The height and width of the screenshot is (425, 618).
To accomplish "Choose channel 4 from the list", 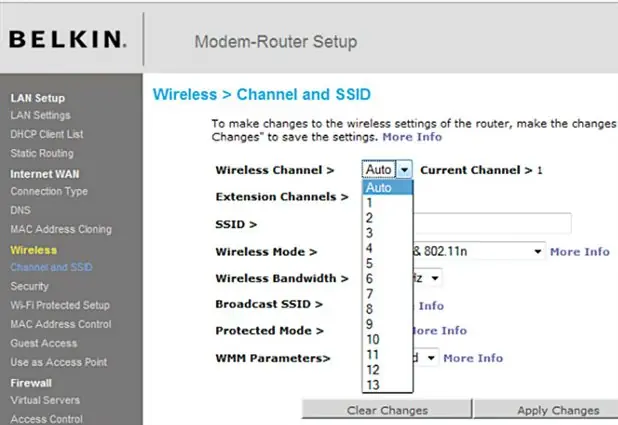I will click(387, 248).
